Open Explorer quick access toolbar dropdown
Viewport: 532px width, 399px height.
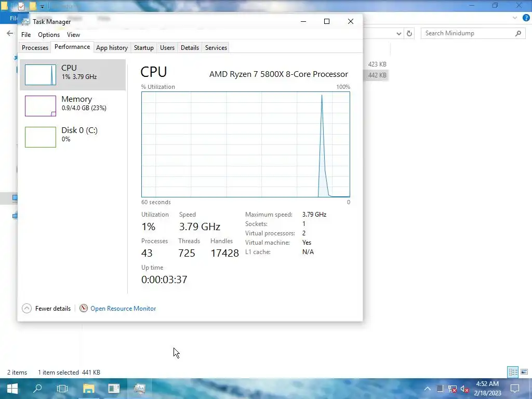(43, 6)
